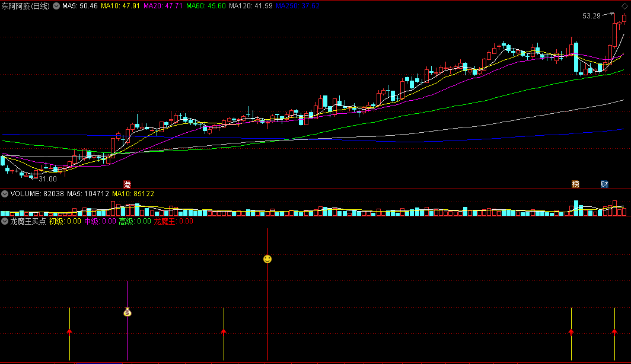Viewport: 631px width, 364px height.
Task: Click the diamond icon at top-right corner
Action: pos(624,6)
